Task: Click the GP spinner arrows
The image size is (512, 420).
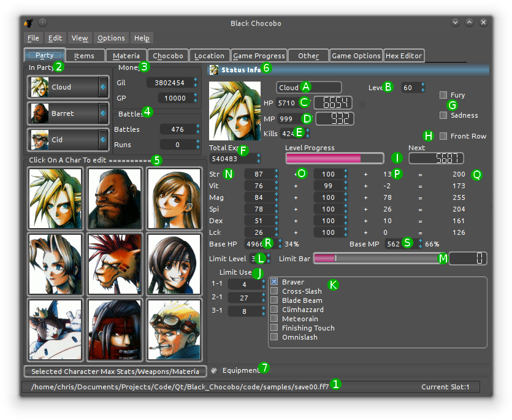Action: [x=195, y=98]
